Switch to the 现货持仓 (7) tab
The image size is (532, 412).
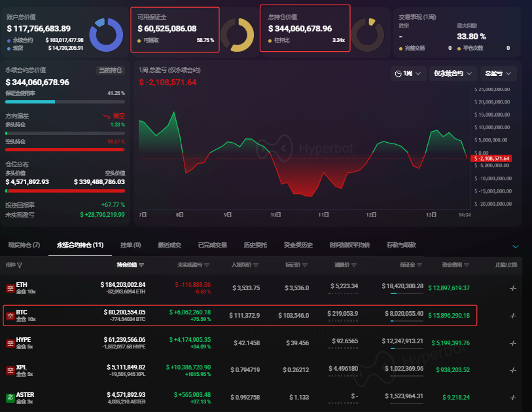click(24, 245)
